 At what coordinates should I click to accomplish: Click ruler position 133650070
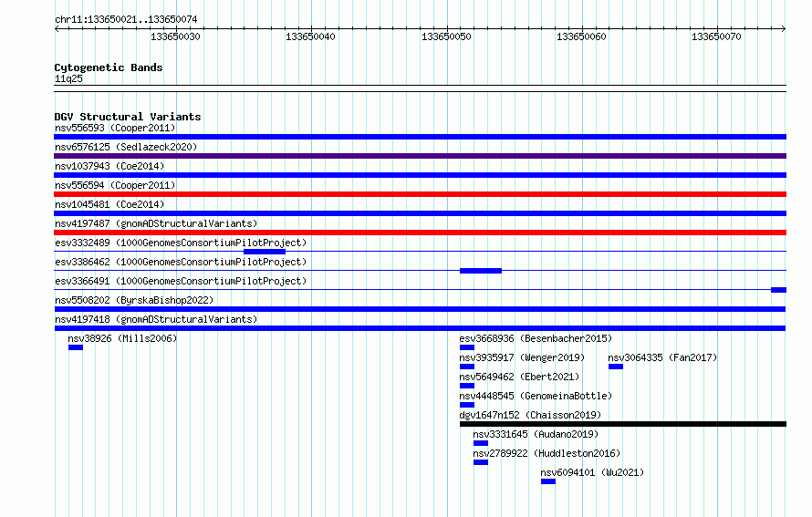[x=716, y=36]
